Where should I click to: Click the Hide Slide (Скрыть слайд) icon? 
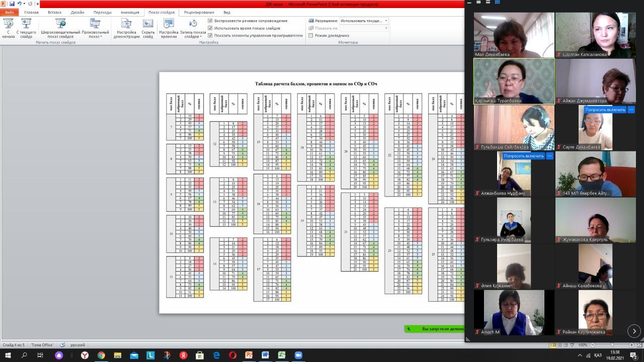click(x=148, y=28)
